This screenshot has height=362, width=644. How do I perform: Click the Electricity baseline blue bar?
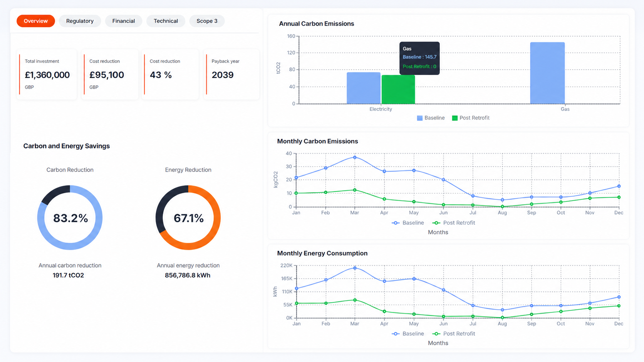pyautogui.click(x=363, y=88)
